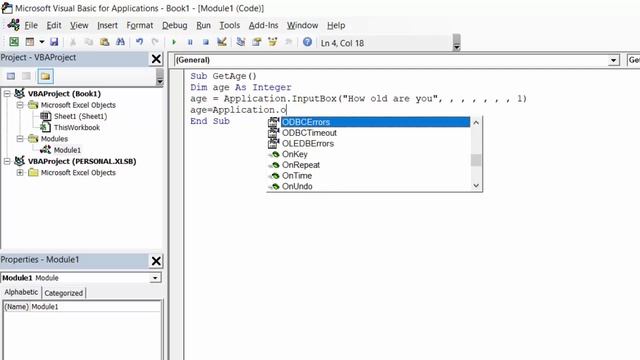The width and height of the screenshot is (640, 360).
Task: Collapse the VBAProject (Book1) tree node
Action: point(7,94)
